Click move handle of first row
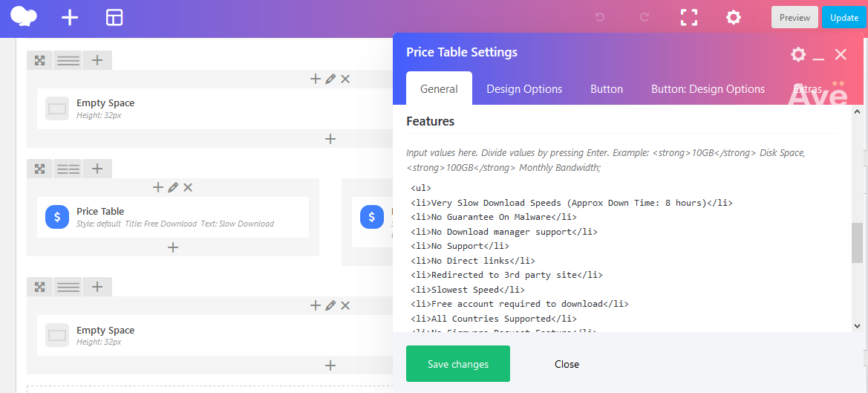 coord(40,60)
